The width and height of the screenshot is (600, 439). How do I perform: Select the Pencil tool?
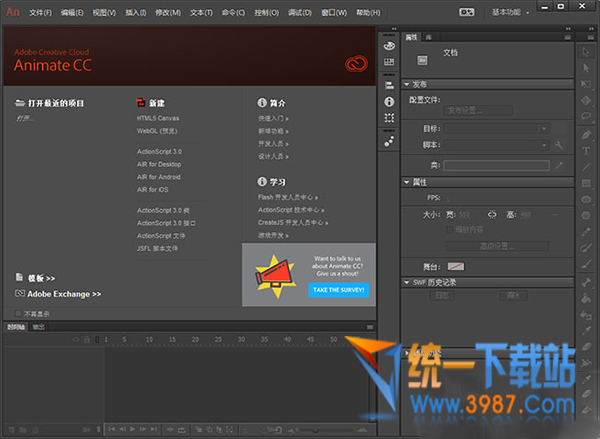point(586,232)
